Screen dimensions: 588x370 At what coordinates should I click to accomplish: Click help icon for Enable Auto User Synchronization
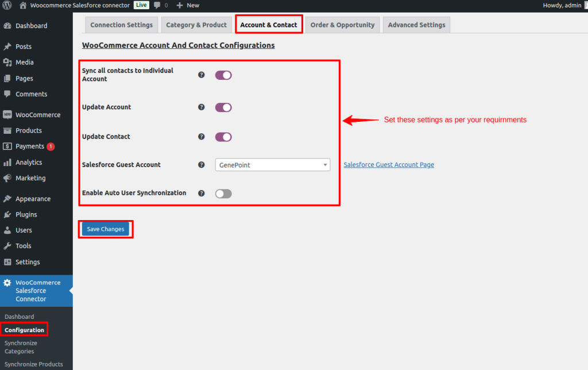202,193
